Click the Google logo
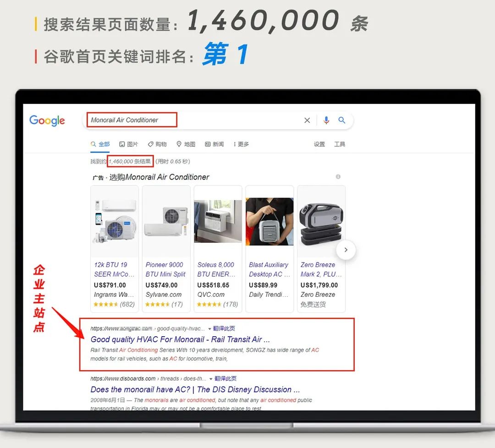The width and height of the screenshot is (495, 448). tap(47, 120)
